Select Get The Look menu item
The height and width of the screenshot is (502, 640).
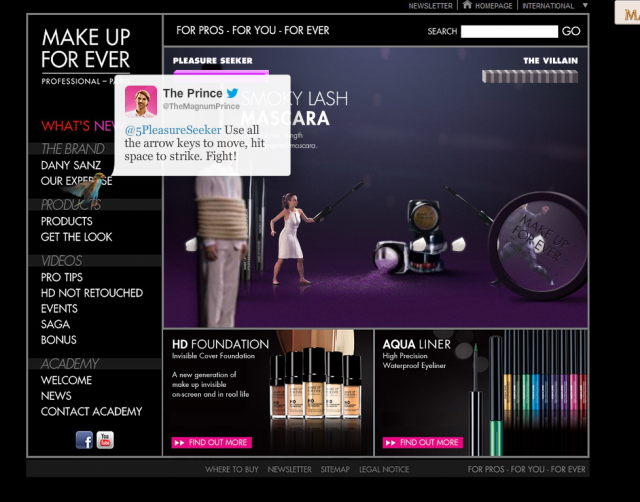click(77, 237)
